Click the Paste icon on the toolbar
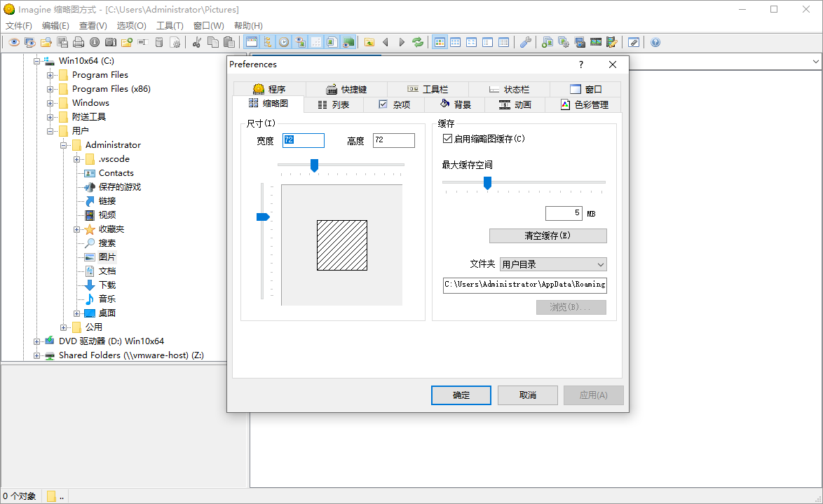 (x=229, y=42)
